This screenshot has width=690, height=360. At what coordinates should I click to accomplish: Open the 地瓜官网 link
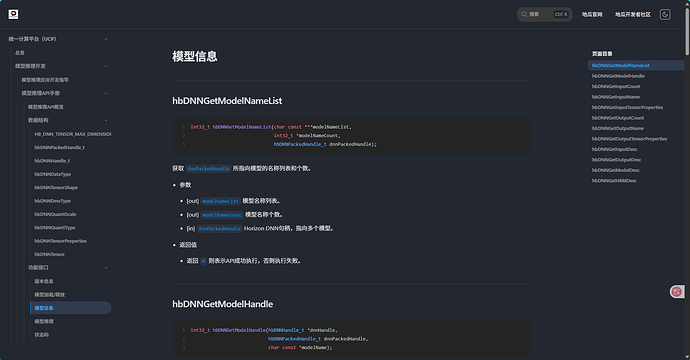pos(592,15)
